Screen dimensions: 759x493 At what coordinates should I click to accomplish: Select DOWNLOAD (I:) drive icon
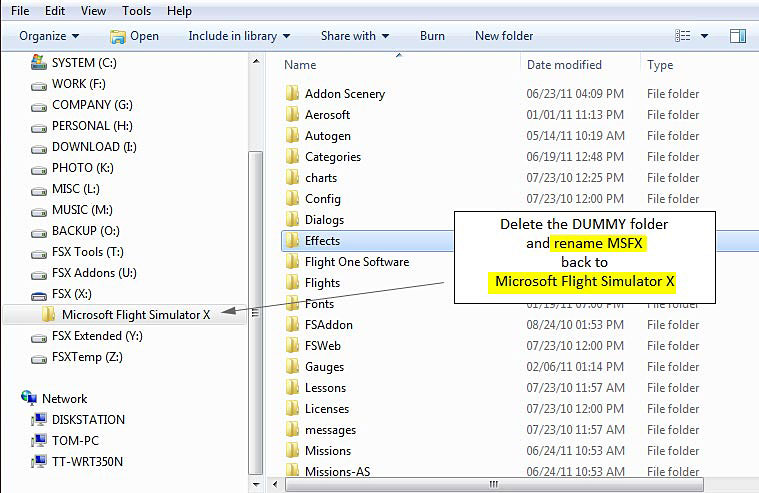39,149
